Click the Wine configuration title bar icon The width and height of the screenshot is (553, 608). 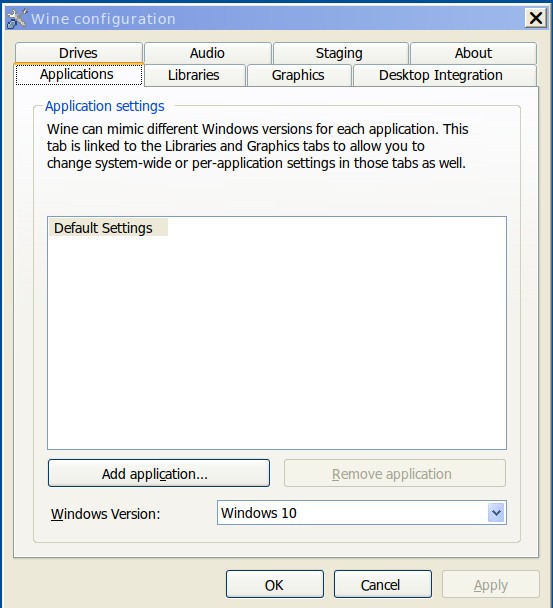click(17, 19)
